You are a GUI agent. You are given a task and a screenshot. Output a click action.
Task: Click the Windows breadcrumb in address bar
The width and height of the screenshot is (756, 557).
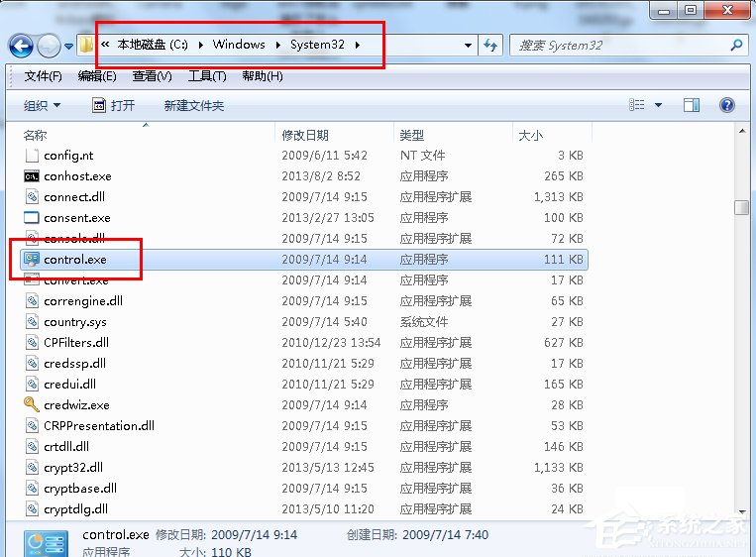[x=239, y=45]
